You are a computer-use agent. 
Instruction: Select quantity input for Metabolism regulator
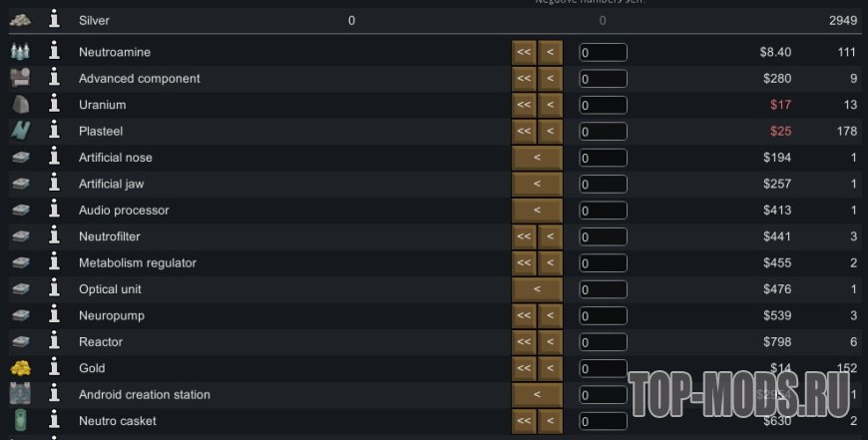pos(603,263)
